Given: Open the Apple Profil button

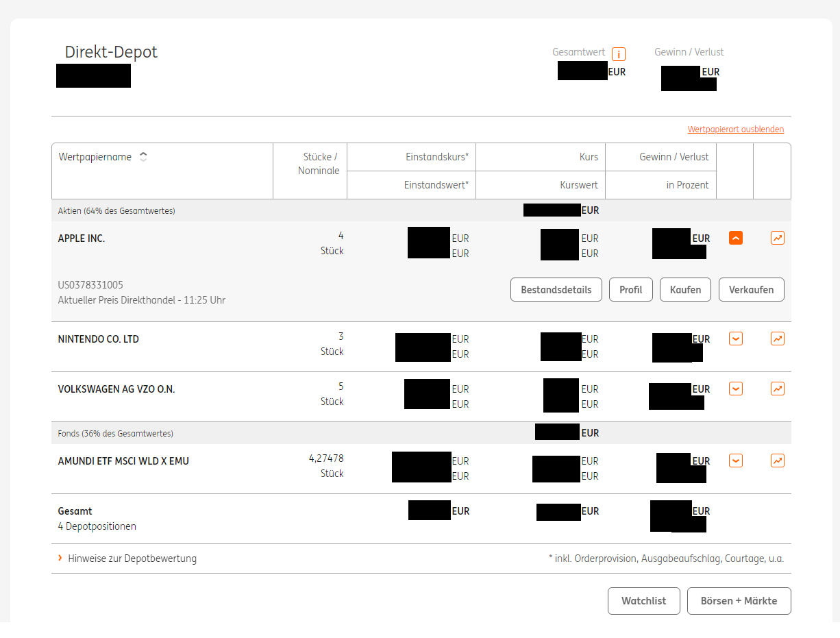Looking at the screenshot, I should coord(631,289).
